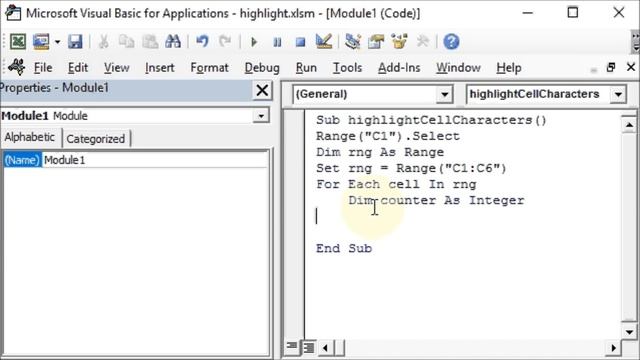Expand the Insert object dropdown arrow
Screen dimensions: 640x360
pyautogui.click(x=57, y=42)
